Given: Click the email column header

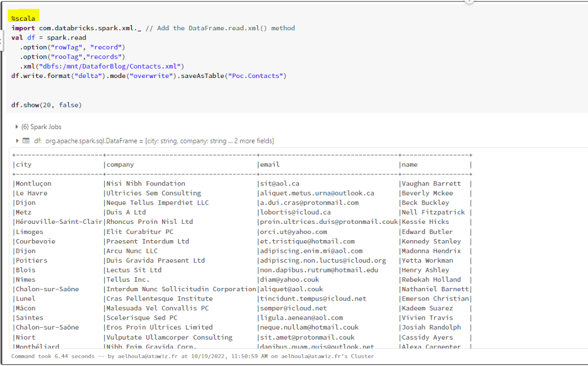Looking at the screenshot, I should [x=269, y=165].
